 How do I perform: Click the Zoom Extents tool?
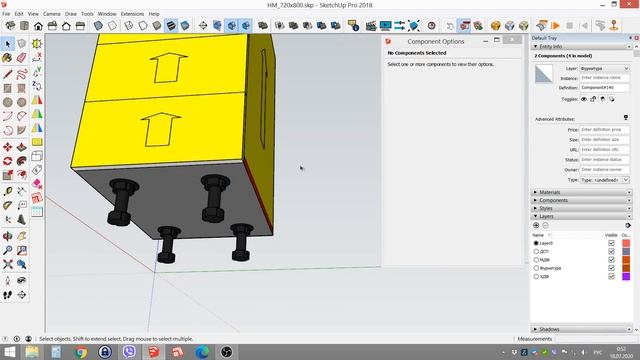tap(7, 264)
